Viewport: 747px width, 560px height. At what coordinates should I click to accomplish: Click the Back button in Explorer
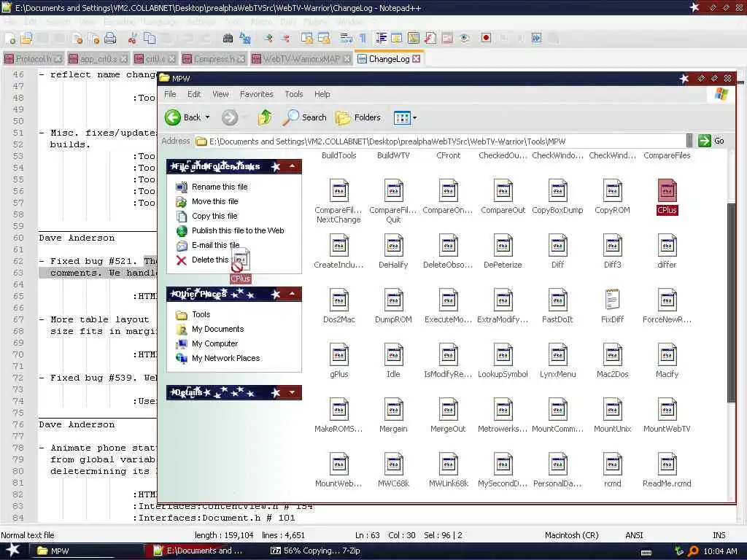183,117
